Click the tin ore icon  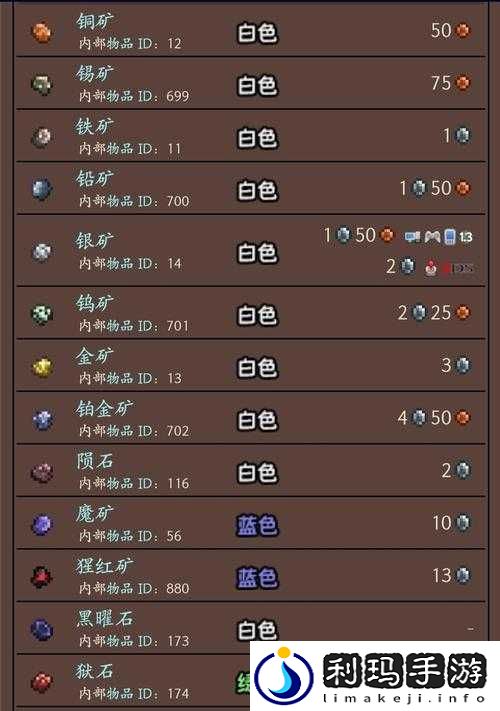click(x=41, y=84)
